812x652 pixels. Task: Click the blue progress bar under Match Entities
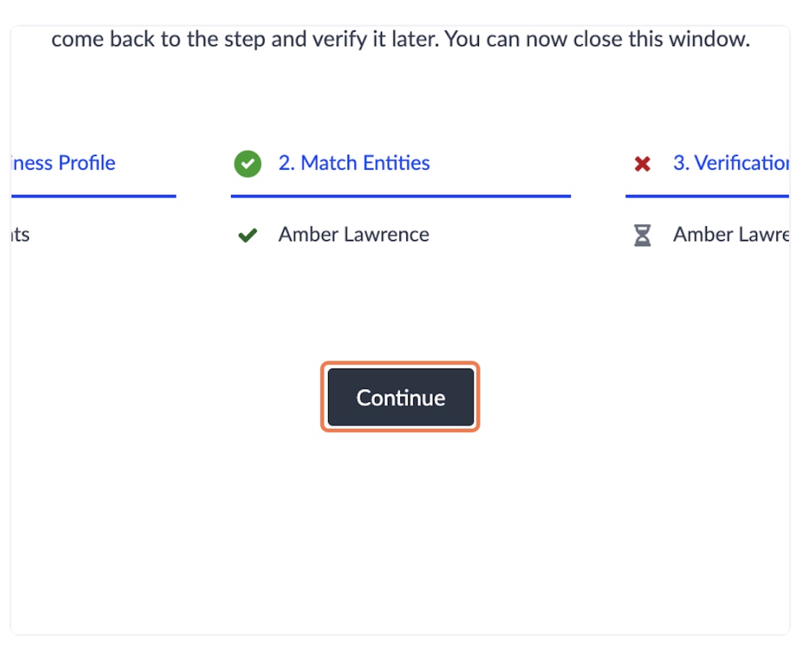(x=401, y=196)
